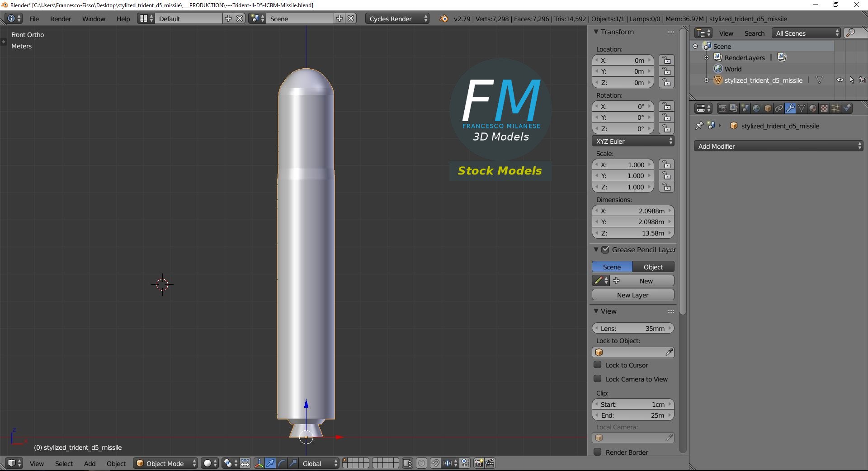
Task: Delete the current Scene with X icon
Action: click(x=351, y=19)
